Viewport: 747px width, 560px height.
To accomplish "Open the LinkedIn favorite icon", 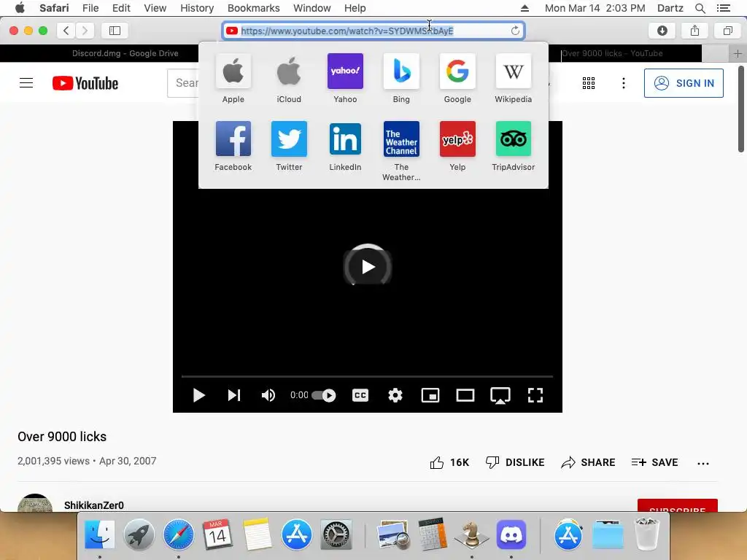I will (345, 139).
